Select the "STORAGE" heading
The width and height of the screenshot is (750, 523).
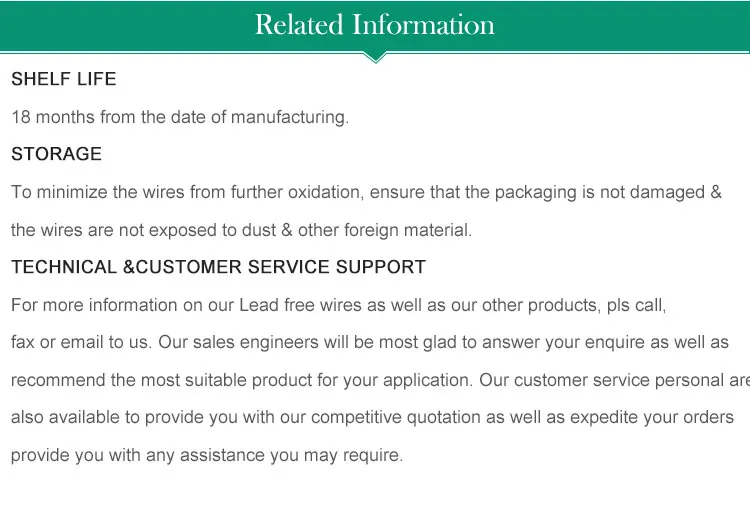(57, 154)
